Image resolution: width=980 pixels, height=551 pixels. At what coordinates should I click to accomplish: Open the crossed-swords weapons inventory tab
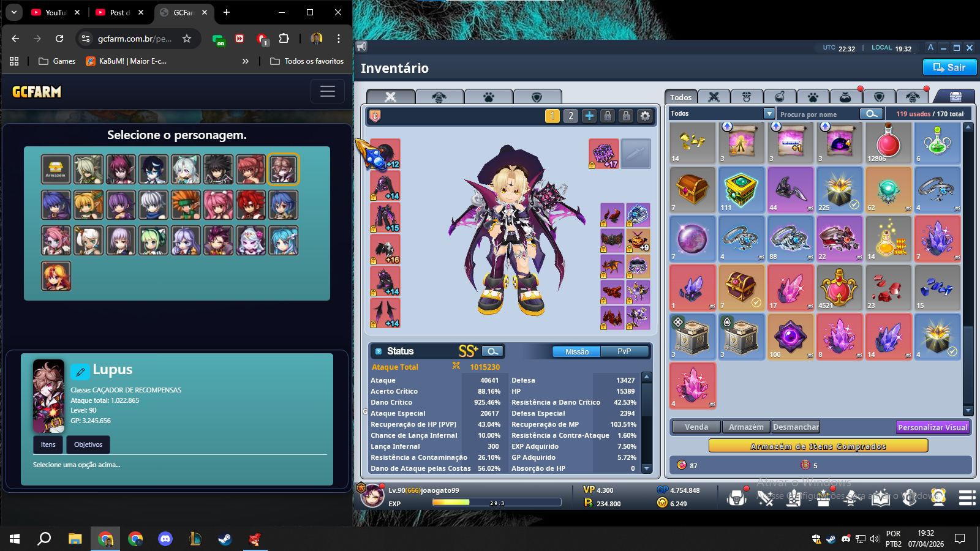pyautogui.click(x=714, y=97)
